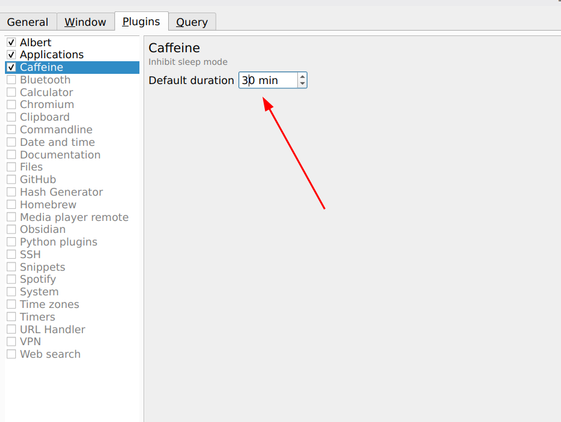Select the Spotify plugin name
Image resolution: width=561 pixels, height=422 pixels.
38,279
